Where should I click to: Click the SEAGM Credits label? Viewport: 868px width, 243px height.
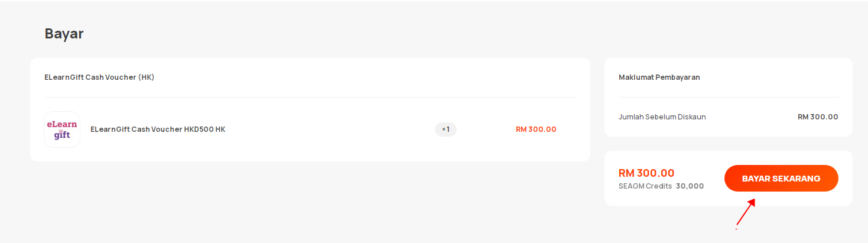645,186
